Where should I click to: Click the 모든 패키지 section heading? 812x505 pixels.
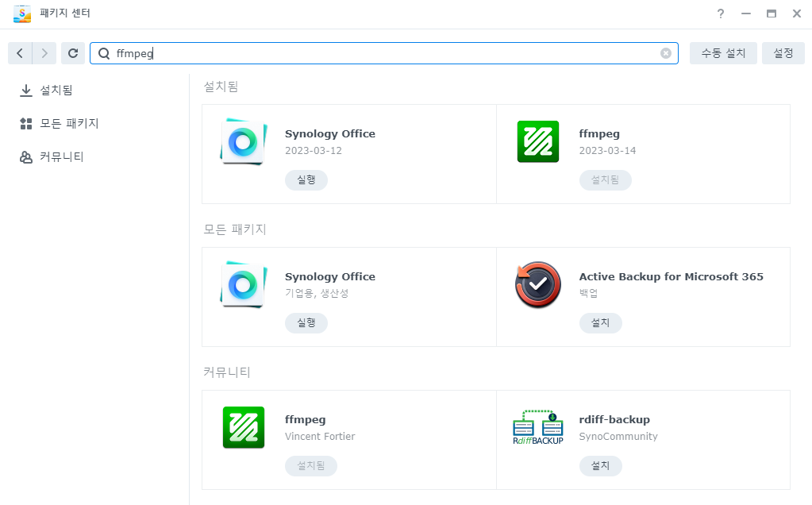coord(235,229)
